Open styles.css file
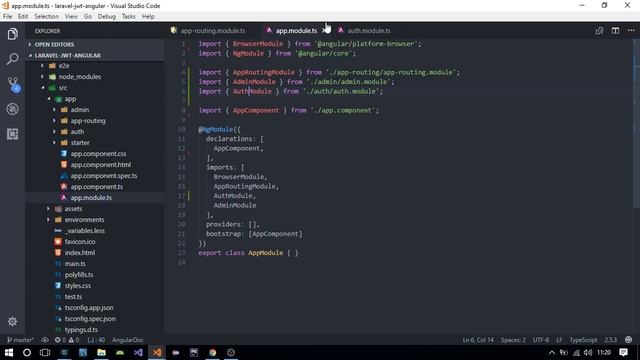The height and width of the screenshot is (360, 640). coord(78,286)
